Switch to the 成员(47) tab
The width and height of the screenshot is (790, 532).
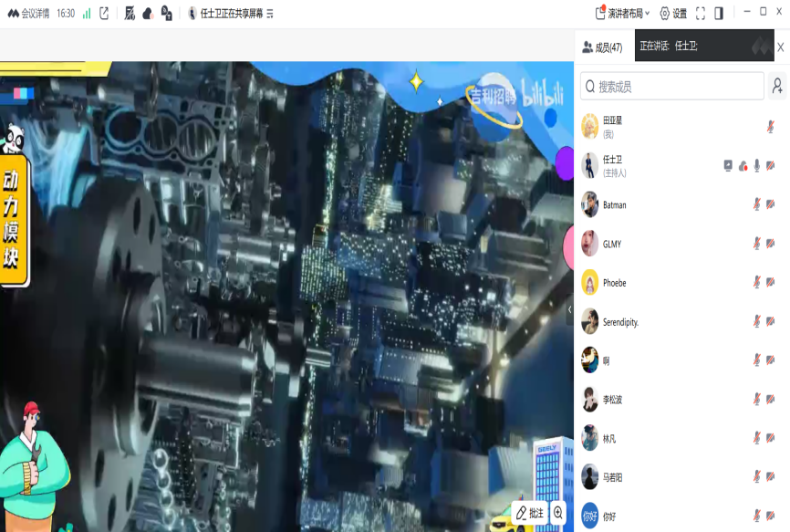click(603, 47)
